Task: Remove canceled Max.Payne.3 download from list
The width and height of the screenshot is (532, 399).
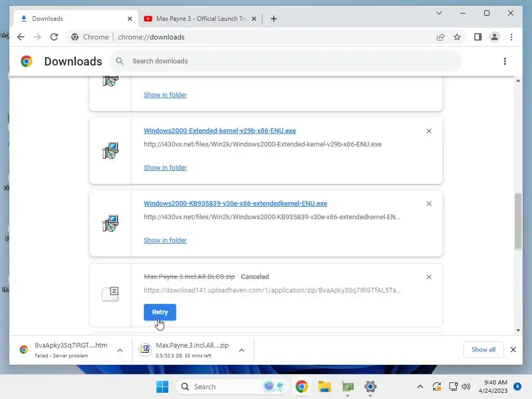Action: tap(429, 277)
